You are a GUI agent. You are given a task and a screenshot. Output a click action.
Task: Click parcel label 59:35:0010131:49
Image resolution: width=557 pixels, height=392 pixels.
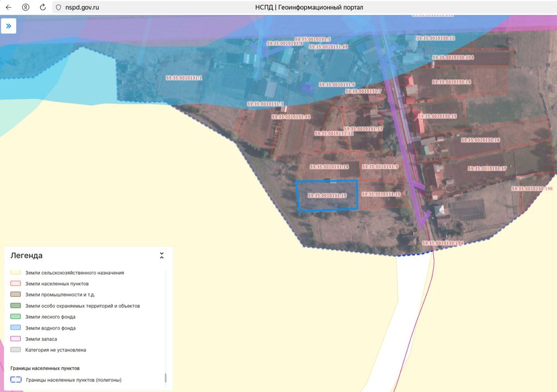point(328,47)
